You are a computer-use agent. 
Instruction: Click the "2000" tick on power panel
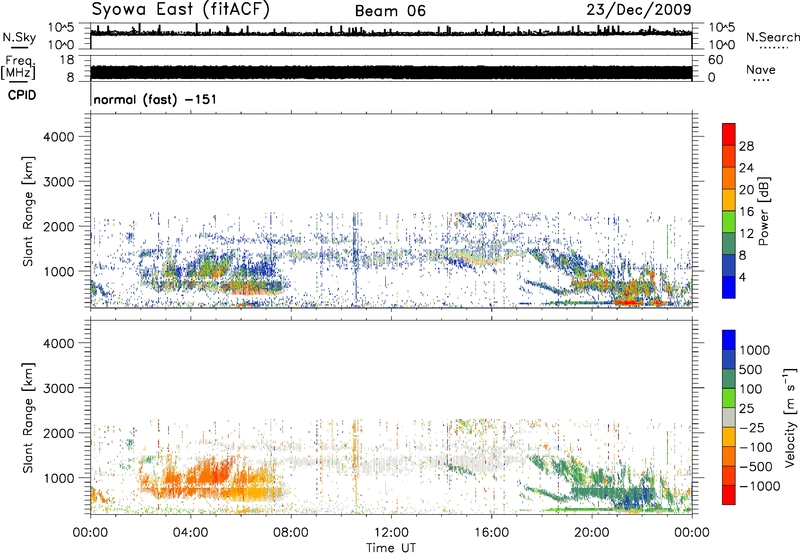coord(59,226)
